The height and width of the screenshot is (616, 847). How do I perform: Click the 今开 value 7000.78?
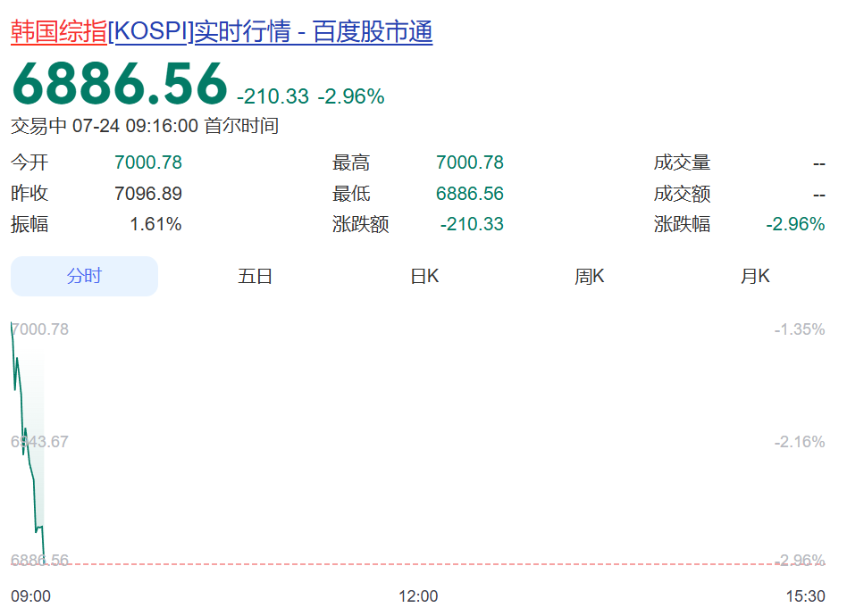148,162
